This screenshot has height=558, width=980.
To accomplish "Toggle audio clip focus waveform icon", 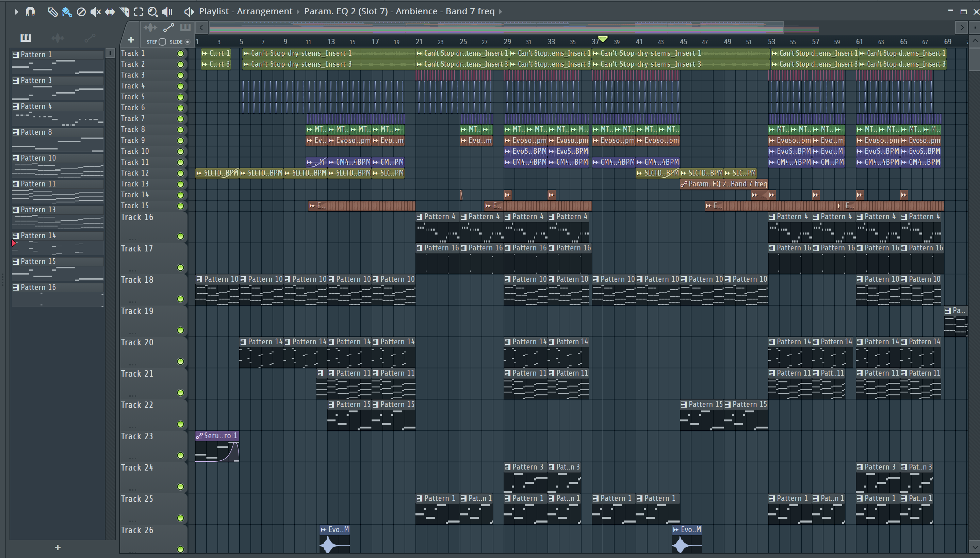I will [x=150, y=28].
